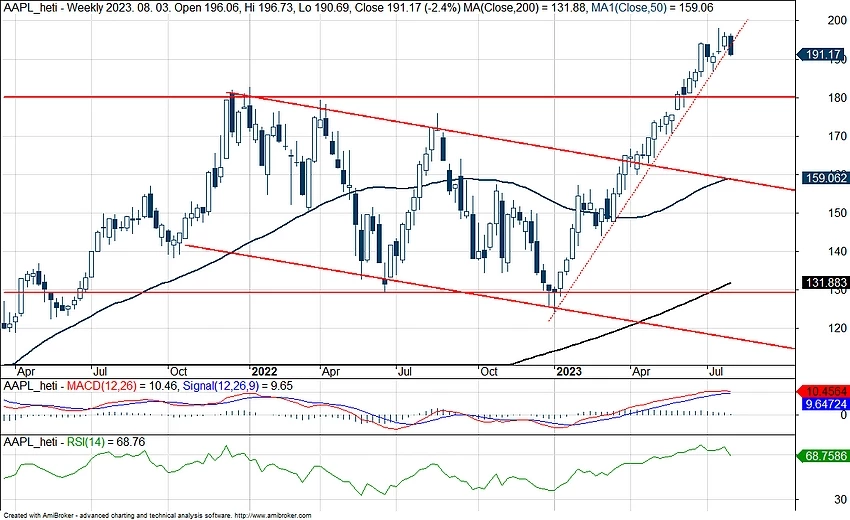
Task: Click the 170 price axis label
Action: pos(838,136)
